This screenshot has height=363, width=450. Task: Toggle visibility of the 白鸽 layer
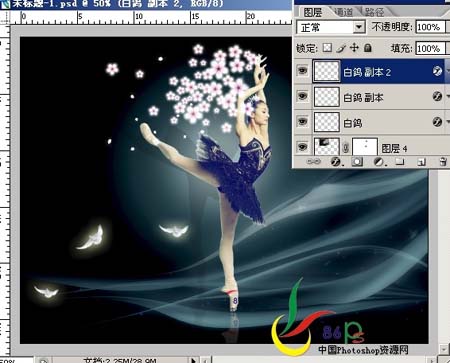[x=302, y=121]
